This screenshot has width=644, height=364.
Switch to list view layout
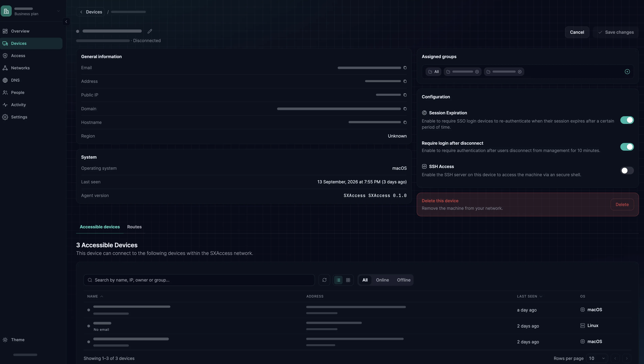pos(338,280)
